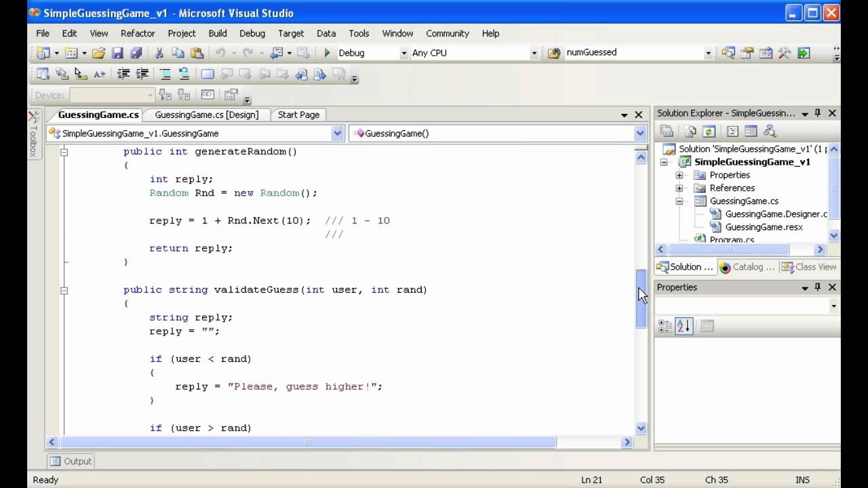
Task: Expand the Properties node in Solution Explorer
Action: [x=679, y=175]
